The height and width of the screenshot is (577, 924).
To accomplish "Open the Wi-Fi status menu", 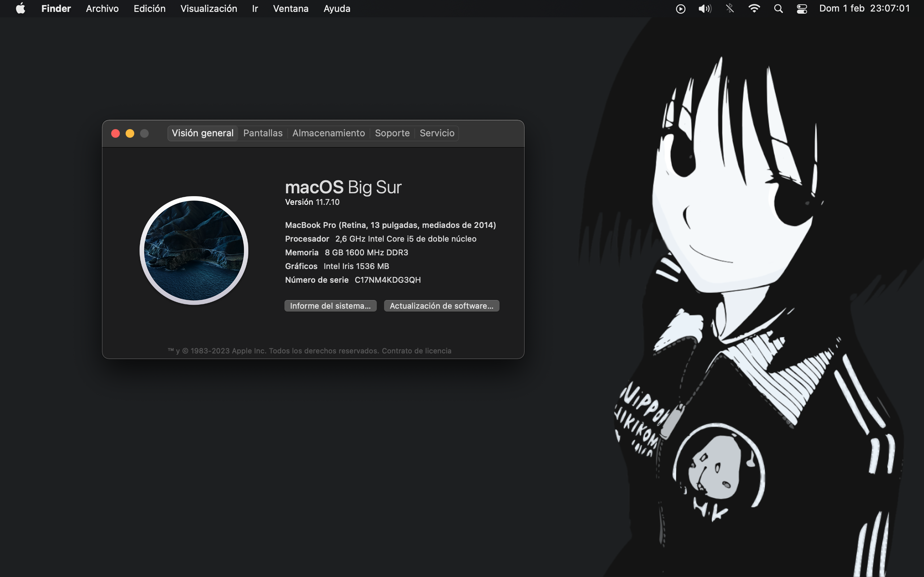I will click(754, 8).
